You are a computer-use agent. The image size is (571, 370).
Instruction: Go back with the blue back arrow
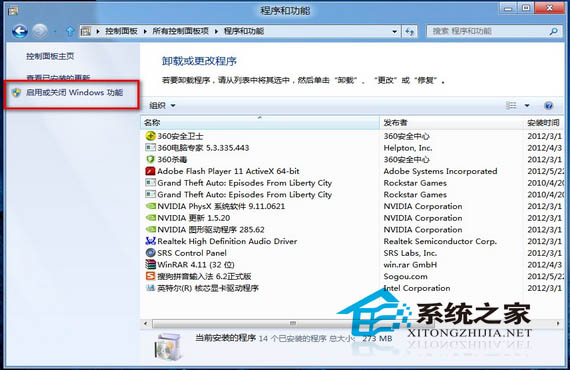coord(20,31)
